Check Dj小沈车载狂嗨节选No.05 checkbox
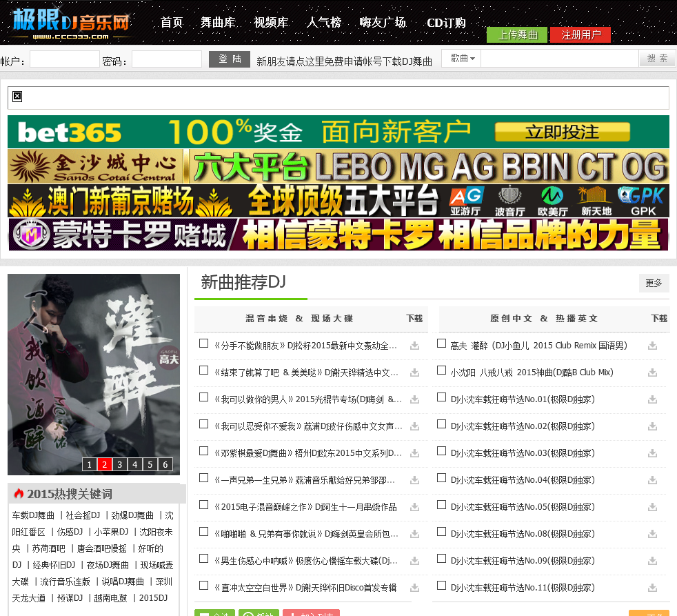The width and height of the screenshot is (677, 616). [x=441, y=504]
